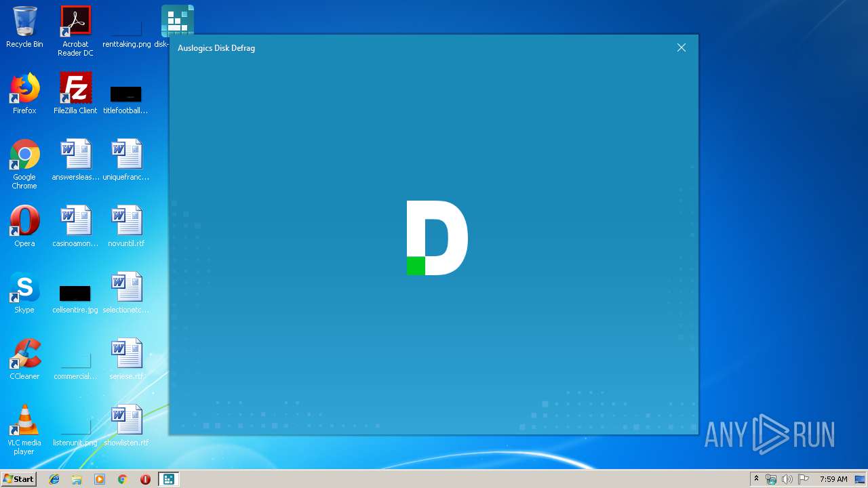Launch Opera desktop shortcut

tap(24, 226)
